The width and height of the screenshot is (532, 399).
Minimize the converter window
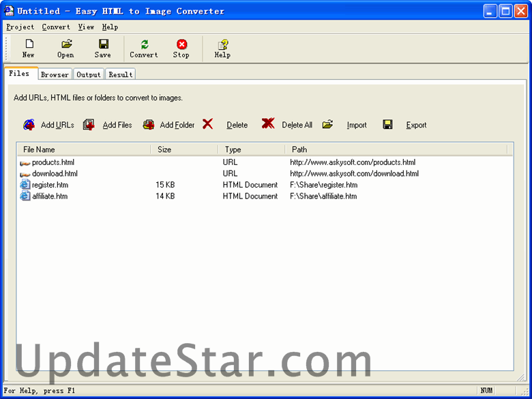[x=490, y=11]
